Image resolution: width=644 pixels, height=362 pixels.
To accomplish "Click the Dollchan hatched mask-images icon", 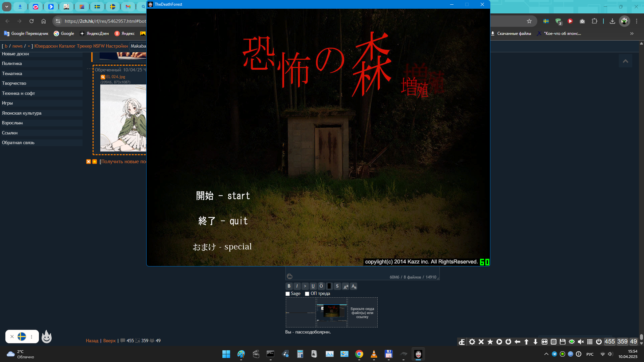I will coord(553,342).
